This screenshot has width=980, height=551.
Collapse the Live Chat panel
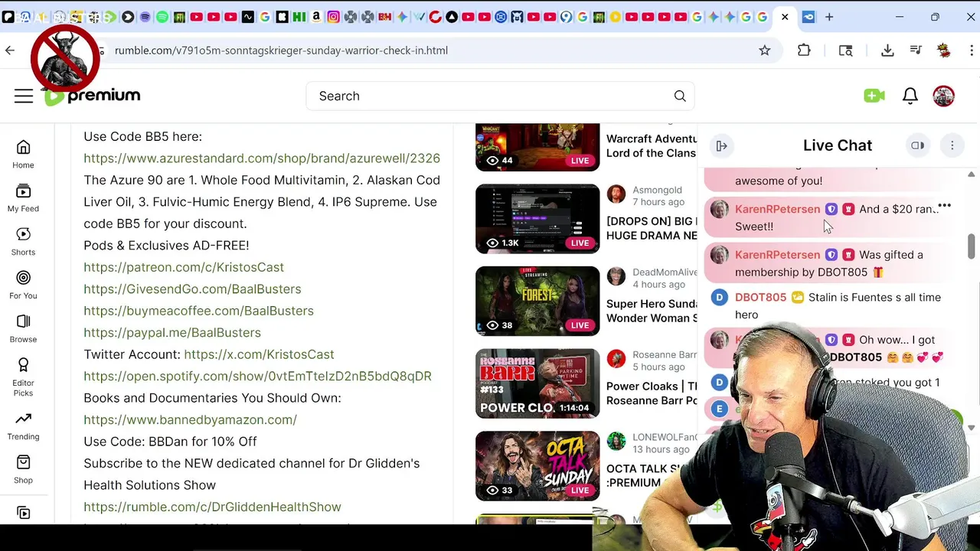[721, 145]
